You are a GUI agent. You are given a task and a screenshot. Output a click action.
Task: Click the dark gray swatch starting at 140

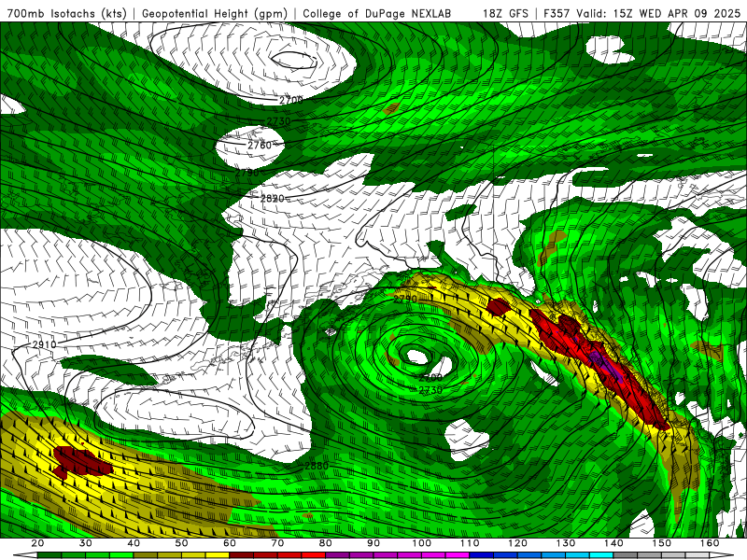click(625, 555)
